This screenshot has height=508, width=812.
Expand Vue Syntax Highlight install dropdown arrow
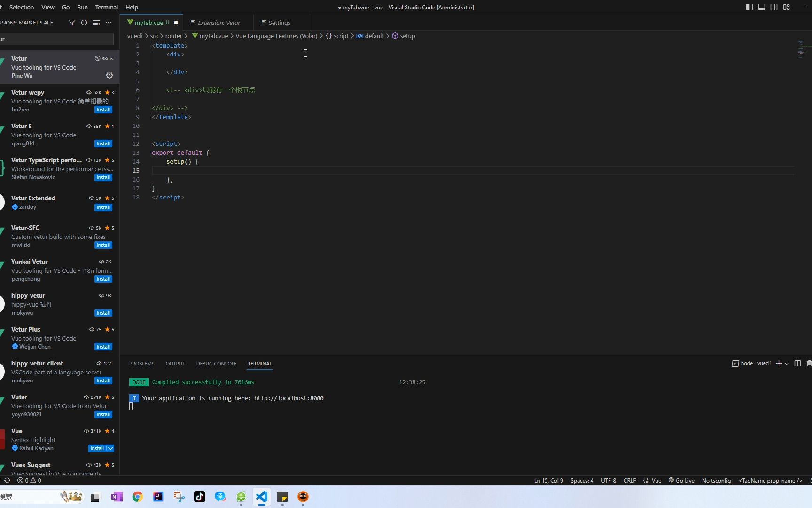(x=110, y=448)
